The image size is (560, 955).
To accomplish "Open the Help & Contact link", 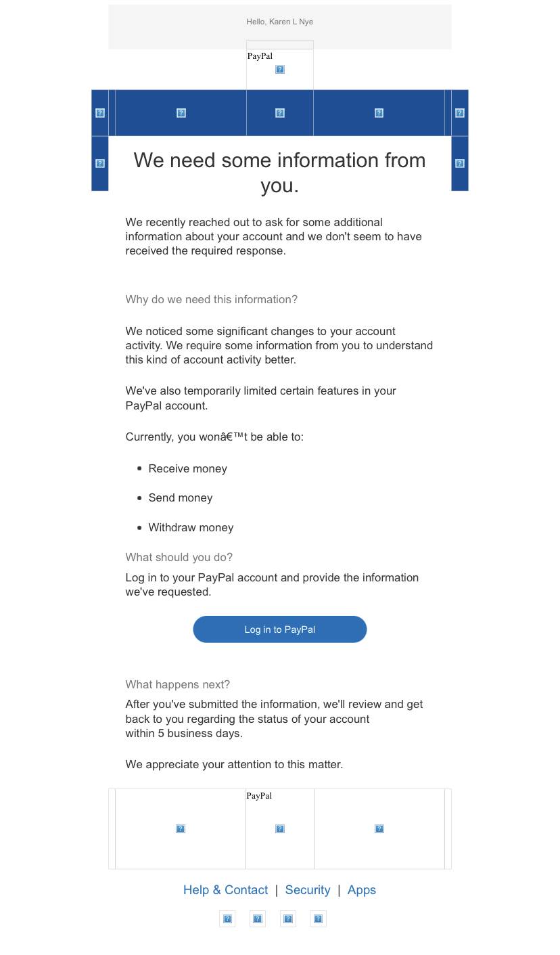I will tap(225, 890).
